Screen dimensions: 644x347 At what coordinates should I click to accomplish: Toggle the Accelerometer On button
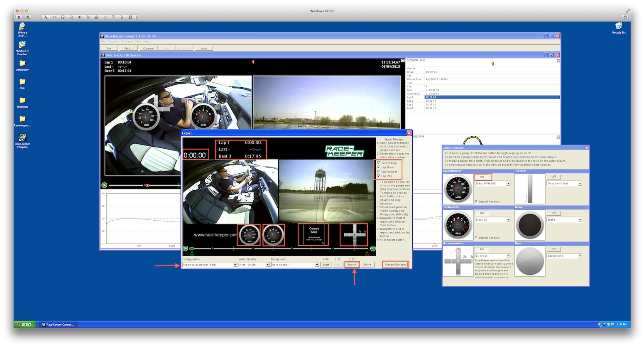click(x=482, y=249)
